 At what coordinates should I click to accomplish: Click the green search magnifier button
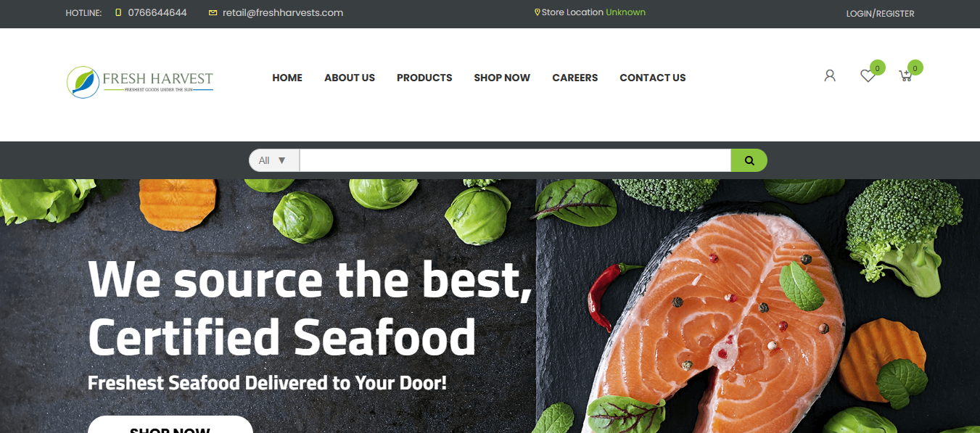(749, 160)
